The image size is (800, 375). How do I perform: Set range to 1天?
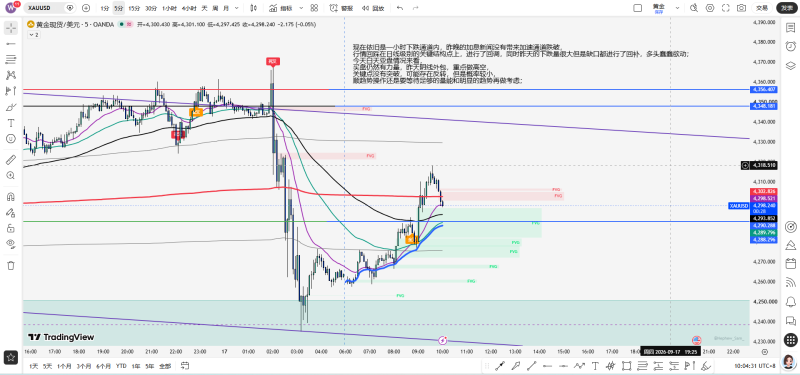[34, 366]
